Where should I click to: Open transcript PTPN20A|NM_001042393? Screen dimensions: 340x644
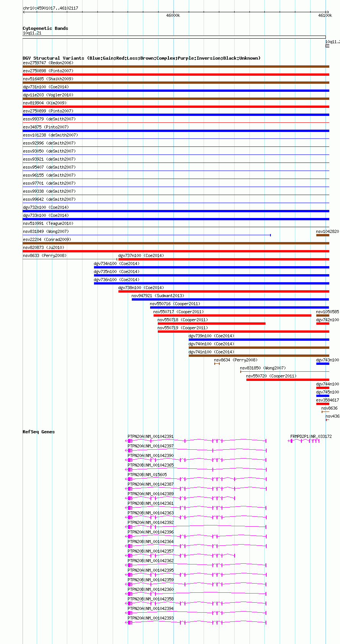(151, 618)
